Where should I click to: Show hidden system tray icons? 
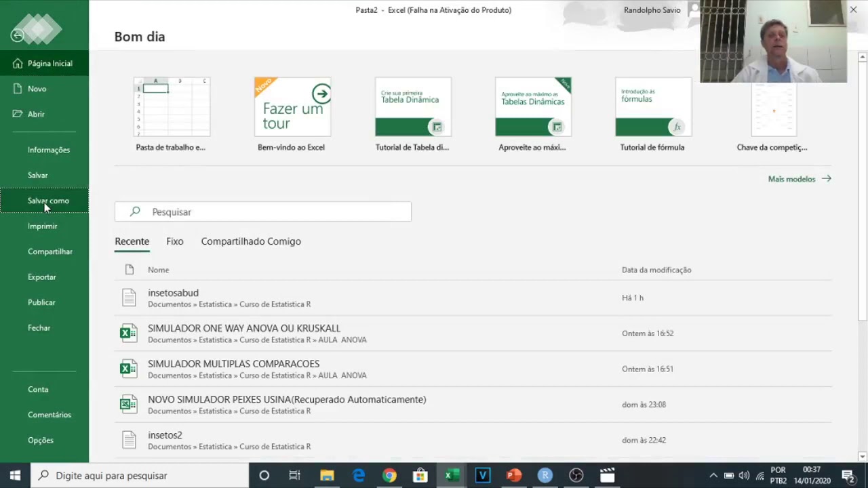713,475
